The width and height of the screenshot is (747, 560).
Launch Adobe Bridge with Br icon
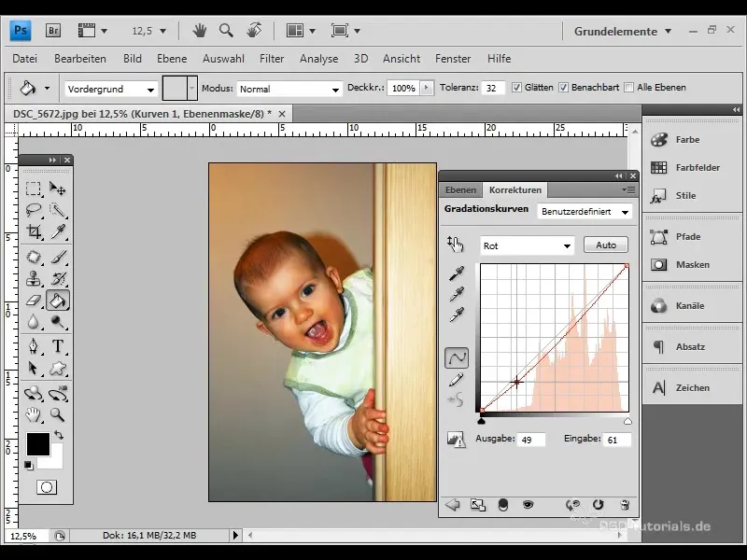(53, 31)
